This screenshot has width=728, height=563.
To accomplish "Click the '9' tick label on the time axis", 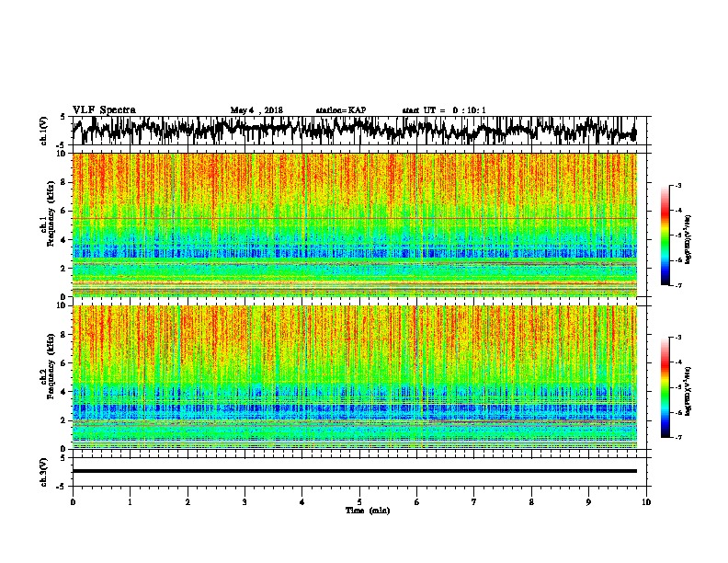I will (x=588, y=501).
